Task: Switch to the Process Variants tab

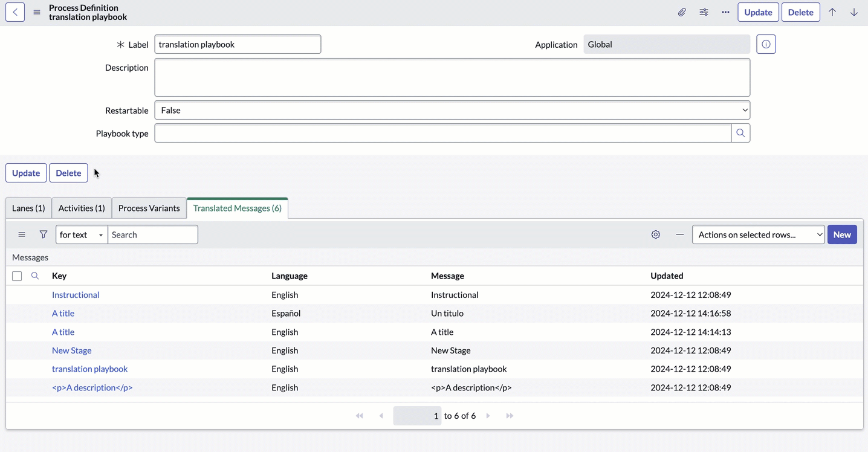Action: 149,208
